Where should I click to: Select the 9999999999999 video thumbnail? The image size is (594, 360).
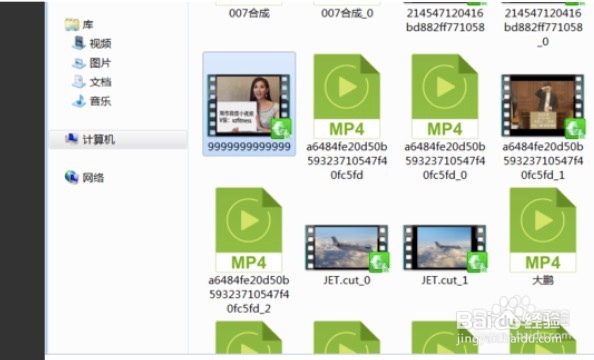point(249,106)
